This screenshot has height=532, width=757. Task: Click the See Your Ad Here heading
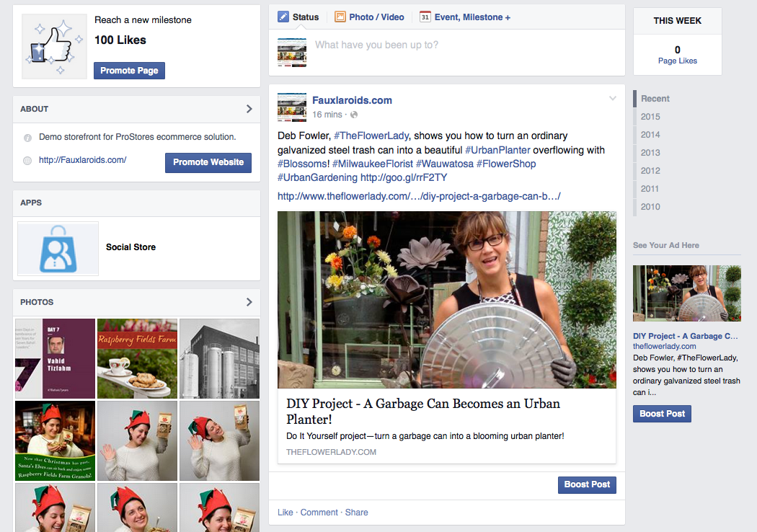(x=665, y=245)
